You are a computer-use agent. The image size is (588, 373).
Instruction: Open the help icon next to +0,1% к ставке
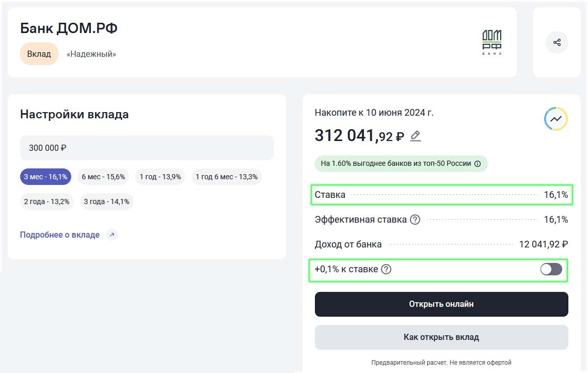[386, 269]
